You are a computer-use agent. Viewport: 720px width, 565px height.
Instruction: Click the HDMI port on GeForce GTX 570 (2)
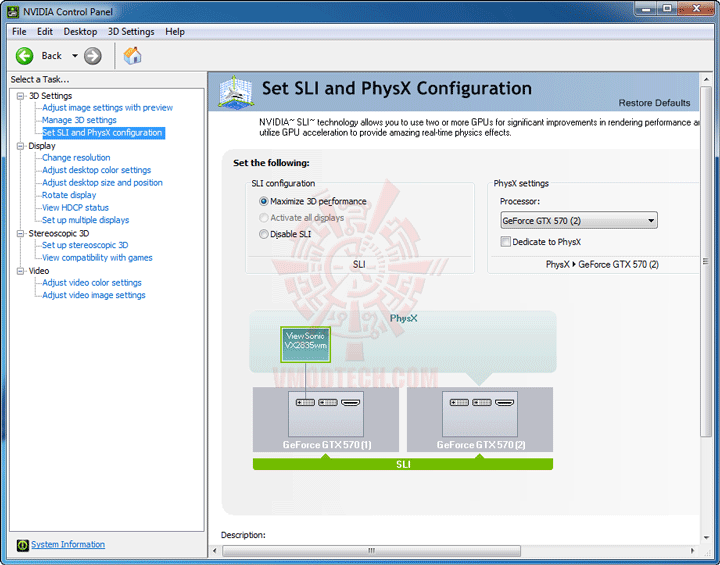[x=505, y=402]
